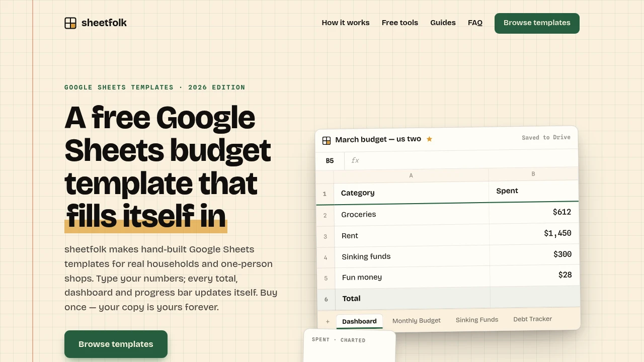Screen dimensions: 644x362
Task: Click the header Browse templates button
Action: click(537, 23)
